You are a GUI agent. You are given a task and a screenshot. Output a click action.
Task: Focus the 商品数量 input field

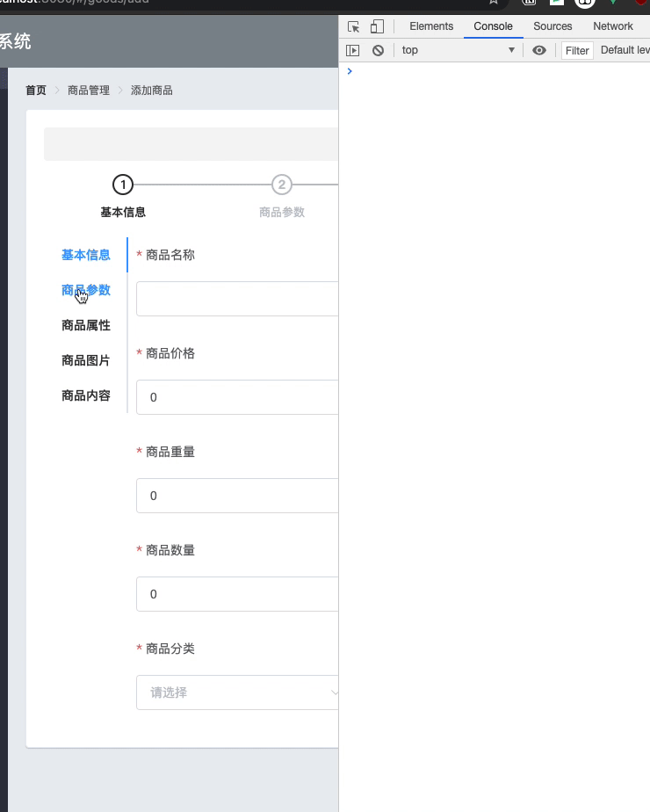237,594
